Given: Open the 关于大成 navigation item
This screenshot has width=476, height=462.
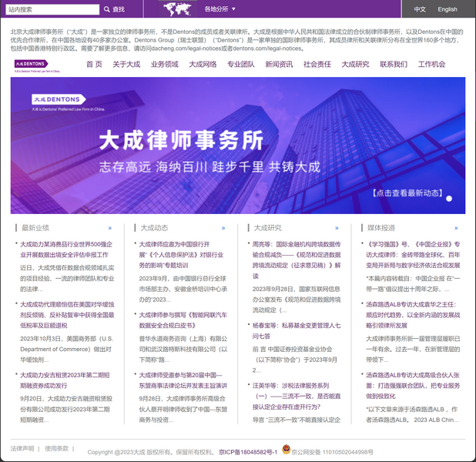Looking at the screenshot, I should click(126, 65).
